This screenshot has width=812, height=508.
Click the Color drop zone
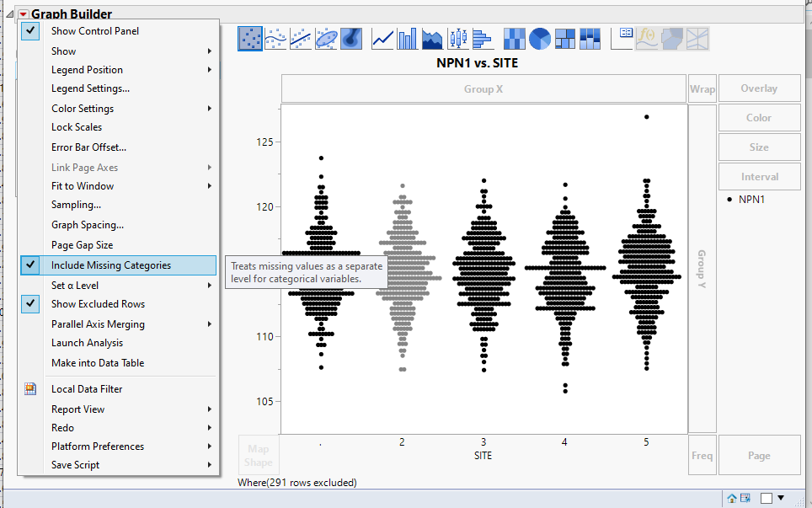tap(759, 118)
